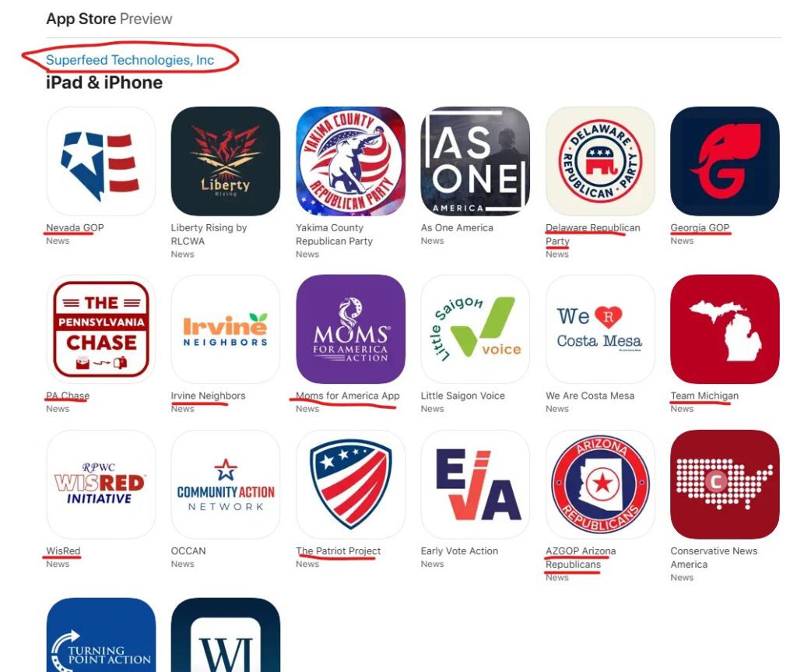797x672 pixels.
Task: Select The Pennsylvania Chase app icon
Action: pos(100,329)
